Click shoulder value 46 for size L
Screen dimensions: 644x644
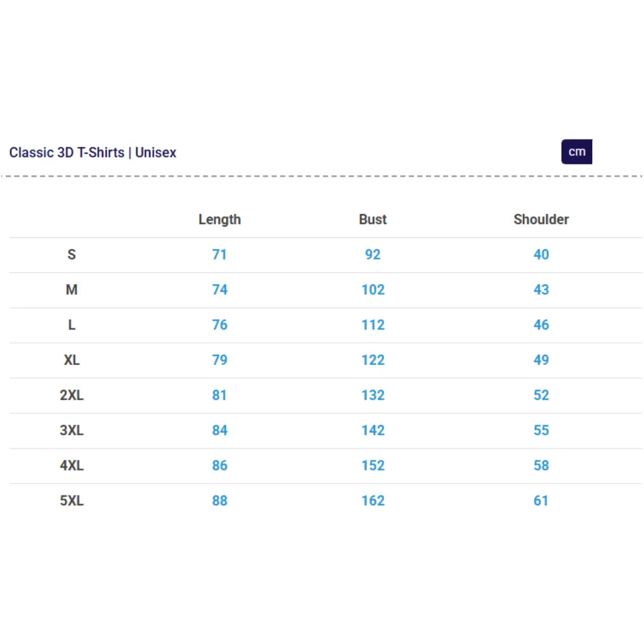(541, 325)
